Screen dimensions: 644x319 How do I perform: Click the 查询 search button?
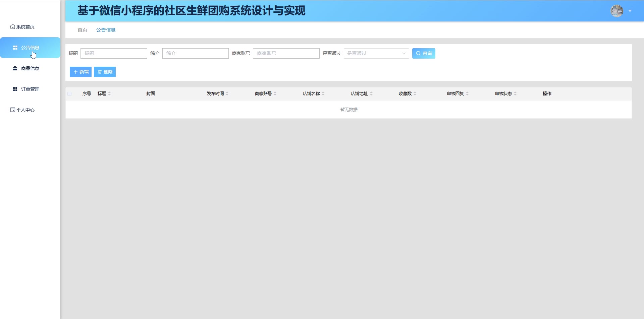tap(424, 53)
